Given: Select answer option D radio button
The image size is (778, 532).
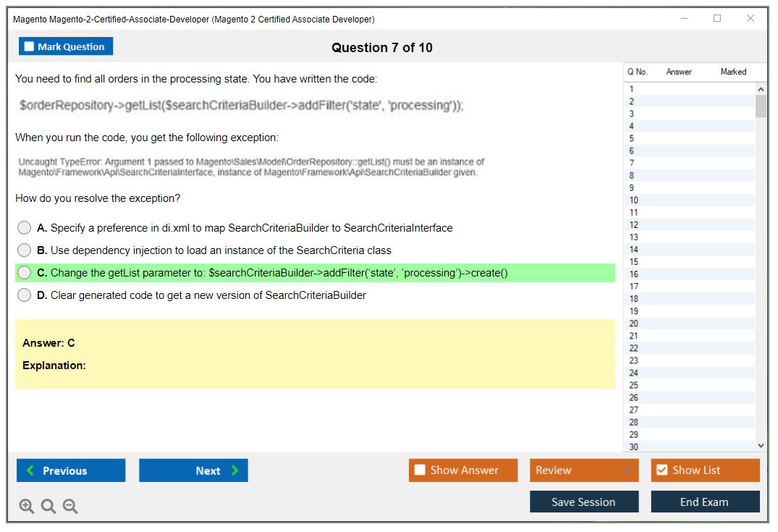Looking at the screenshot, I should pos(25,295).
